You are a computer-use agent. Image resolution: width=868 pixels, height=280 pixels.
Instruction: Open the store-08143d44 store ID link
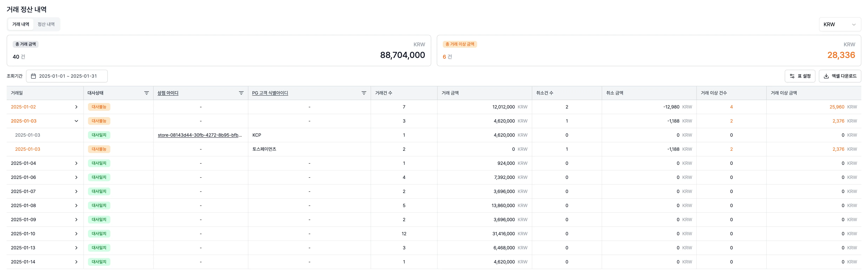click(199, 135)
